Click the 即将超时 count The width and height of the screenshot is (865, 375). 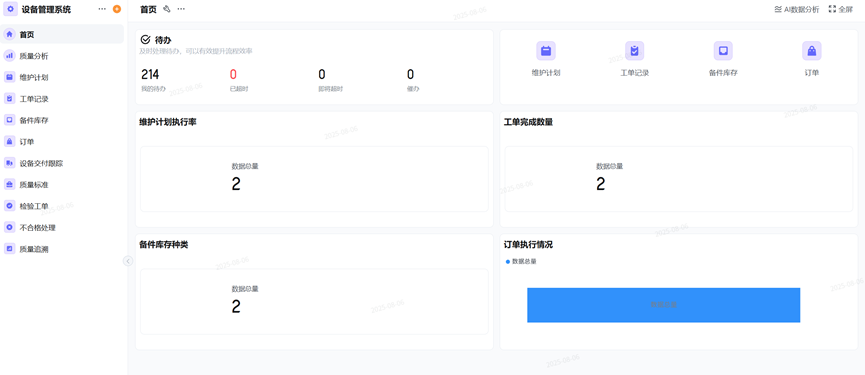coord(322,74)
